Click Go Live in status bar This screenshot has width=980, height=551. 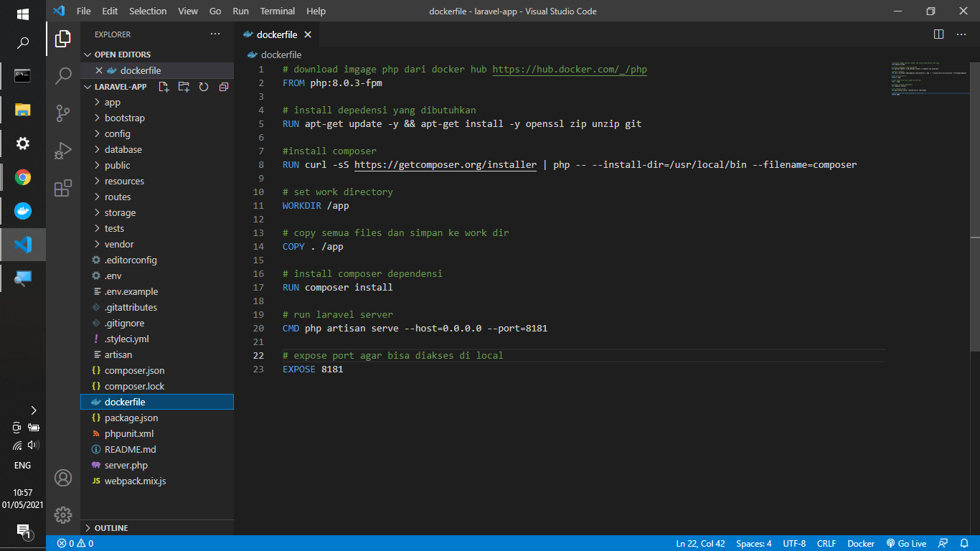point(907,544)
